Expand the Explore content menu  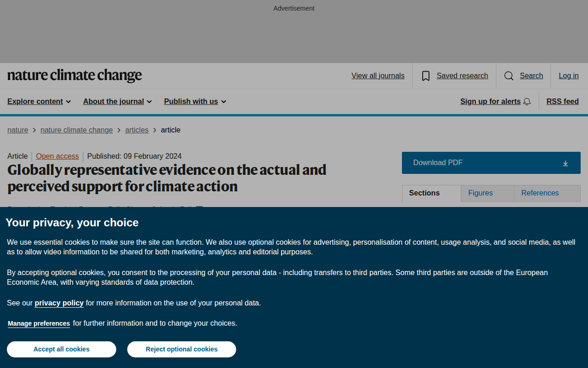39,102
